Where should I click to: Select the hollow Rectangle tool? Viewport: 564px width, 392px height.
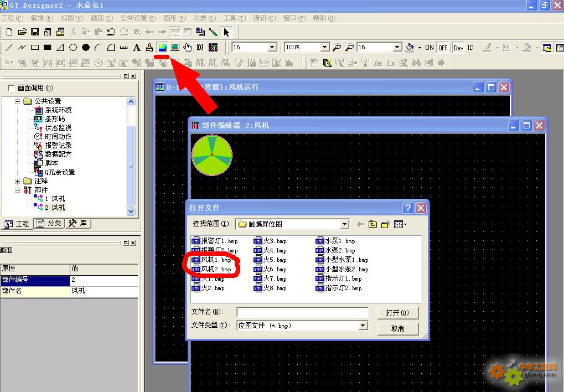(x=35, y=47)
